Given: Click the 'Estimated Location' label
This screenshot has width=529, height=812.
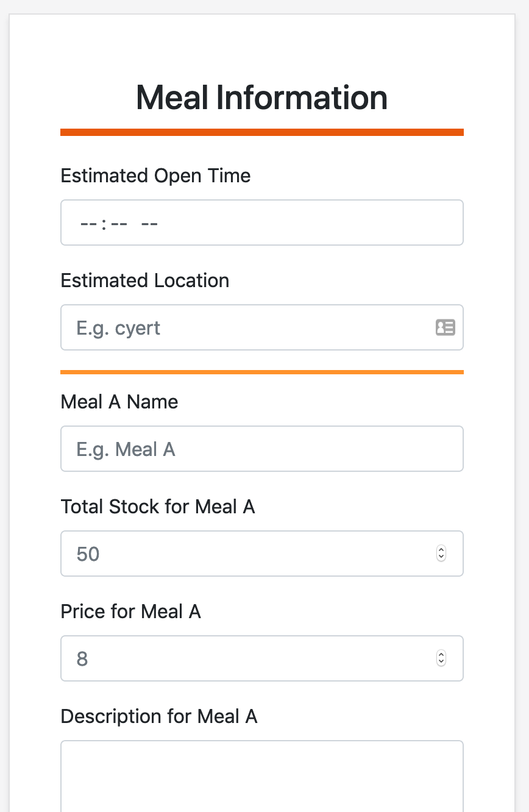Looking at the screenshot, I should tap(145, 280).
